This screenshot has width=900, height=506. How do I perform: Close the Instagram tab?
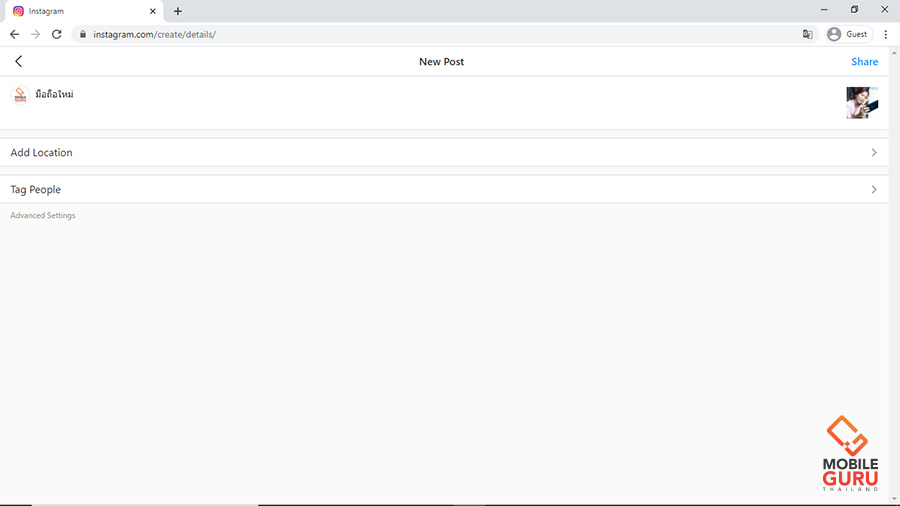[152, 11]
